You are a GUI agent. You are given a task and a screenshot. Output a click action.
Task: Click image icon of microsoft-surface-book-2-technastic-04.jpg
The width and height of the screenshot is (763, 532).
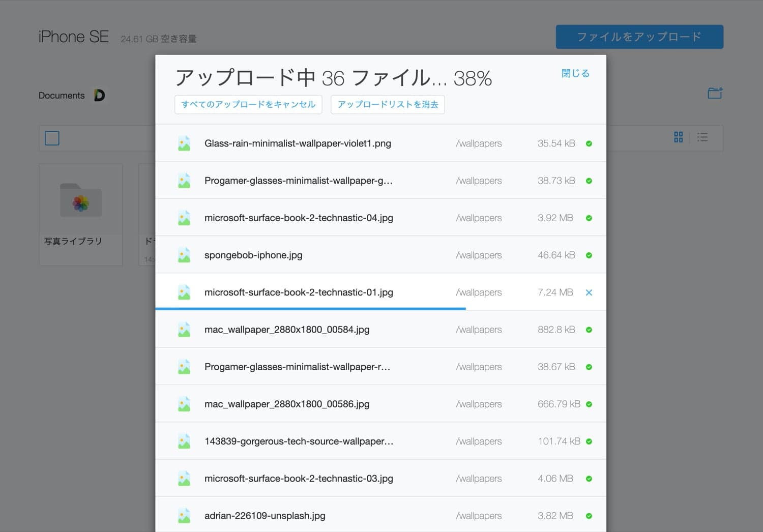click(x=184, y=218)
